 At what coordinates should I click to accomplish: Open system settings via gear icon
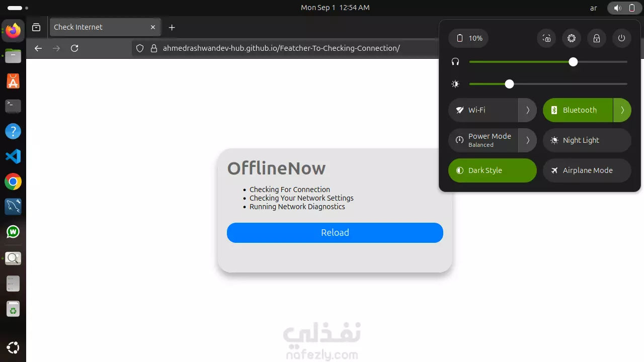(x=572, y=38)
